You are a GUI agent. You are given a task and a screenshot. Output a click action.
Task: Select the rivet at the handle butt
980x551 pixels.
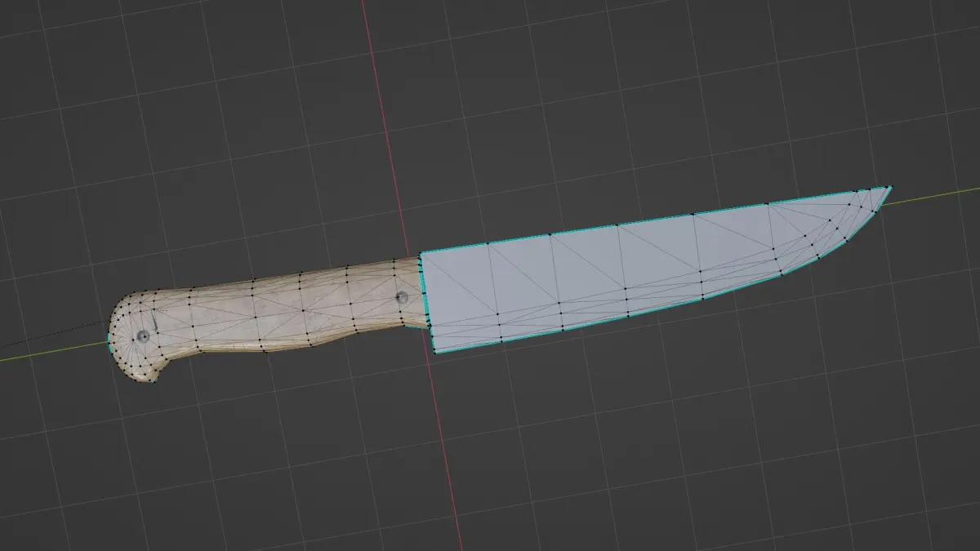143,336
